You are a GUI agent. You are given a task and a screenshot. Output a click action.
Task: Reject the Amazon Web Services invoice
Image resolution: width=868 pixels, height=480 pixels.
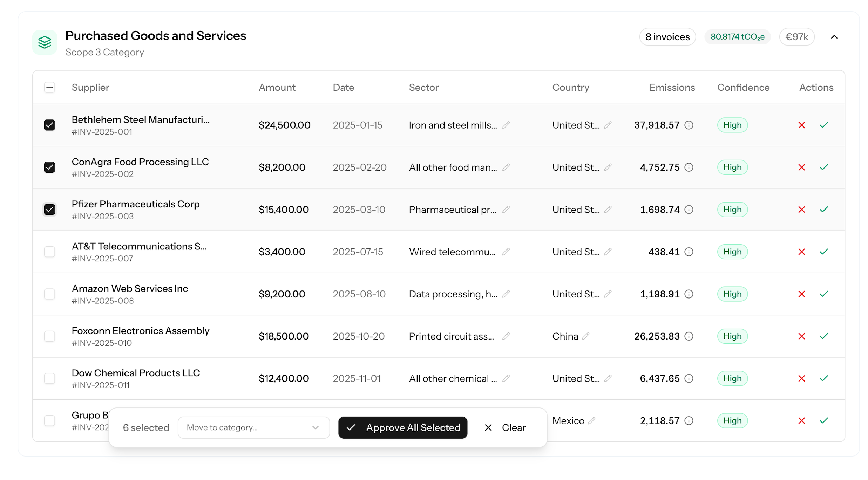pyautogui.click(x=801, y=294)
